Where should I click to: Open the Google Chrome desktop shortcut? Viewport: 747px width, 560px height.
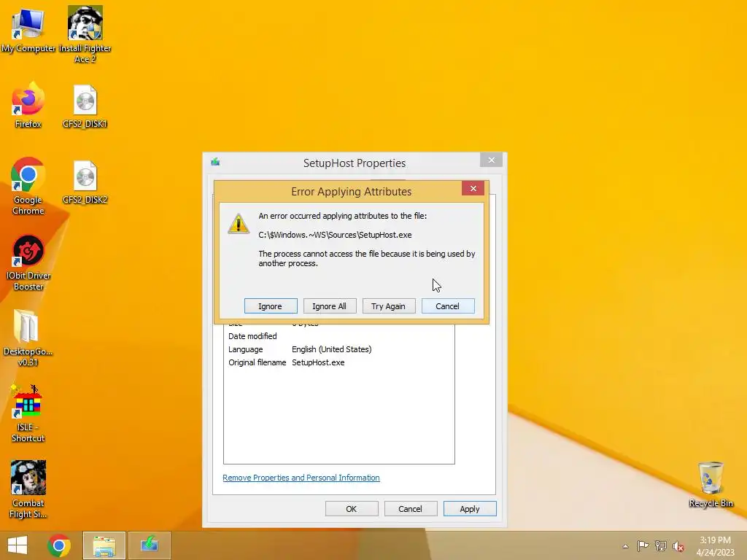[28, 186]
